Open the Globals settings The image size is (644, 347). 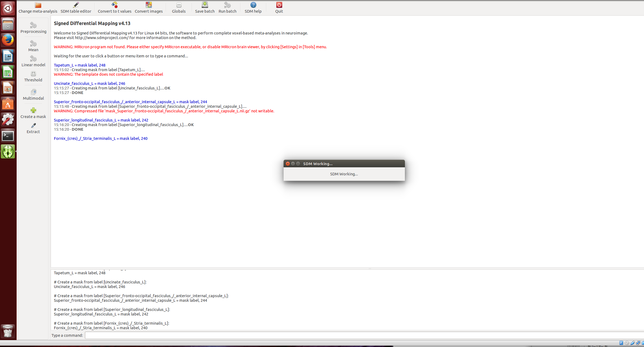click(x=179, y=5)
